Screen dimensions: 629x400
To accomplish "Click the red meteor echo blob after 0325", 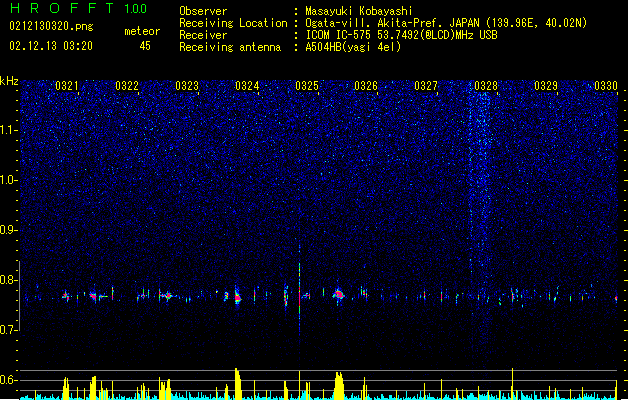I will coord(339,295).
